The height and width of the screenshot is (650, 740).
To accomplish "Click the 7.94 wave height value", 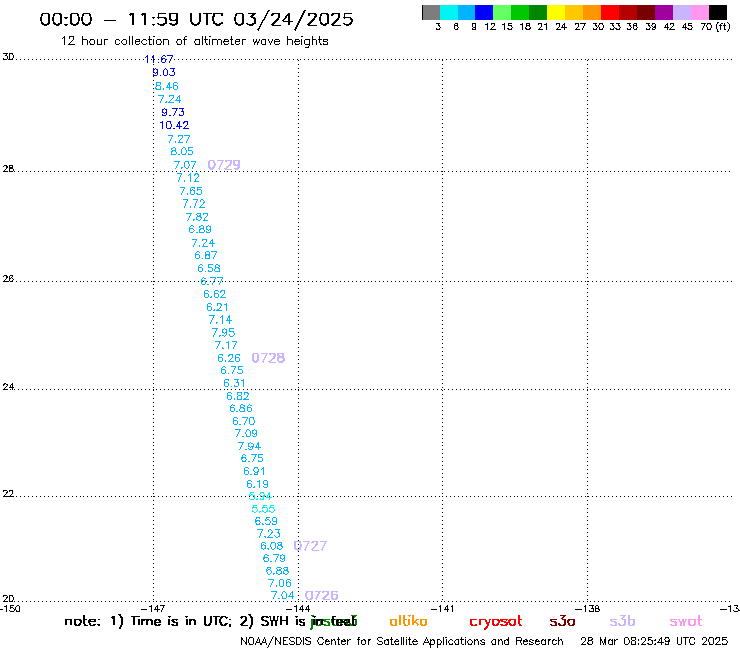I will click(249, 446).
